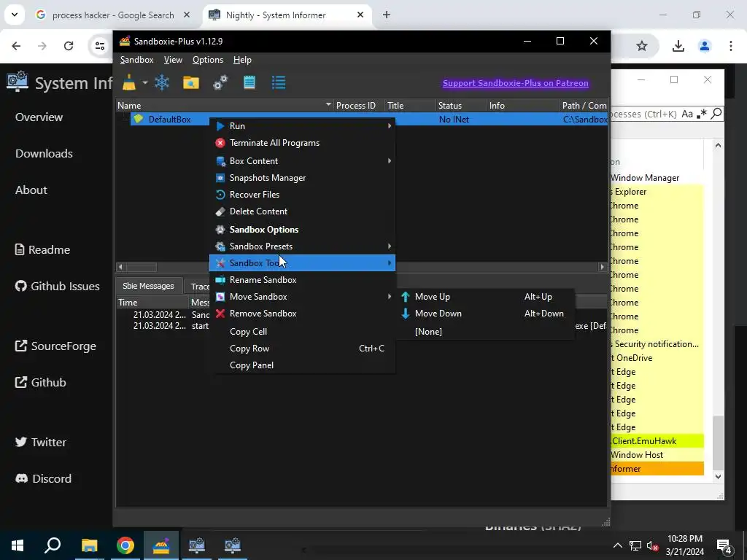Open Sandbox Options

(303, 230)
